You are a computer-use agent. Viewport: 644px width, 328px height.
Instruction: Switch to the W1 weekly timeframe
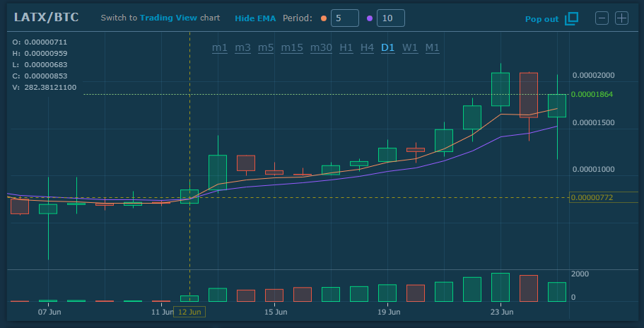pyautogui.click(x=410, y=47)
